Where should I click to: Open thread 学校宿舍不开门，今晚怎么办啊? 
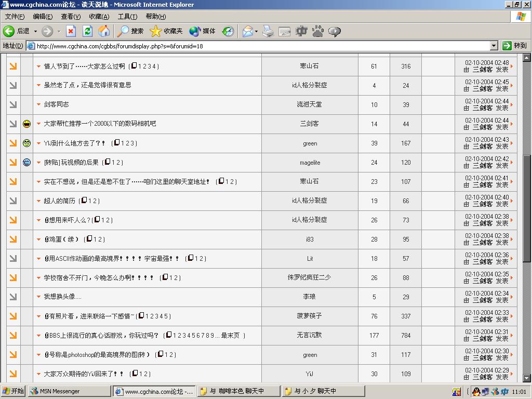coord(99,277)
